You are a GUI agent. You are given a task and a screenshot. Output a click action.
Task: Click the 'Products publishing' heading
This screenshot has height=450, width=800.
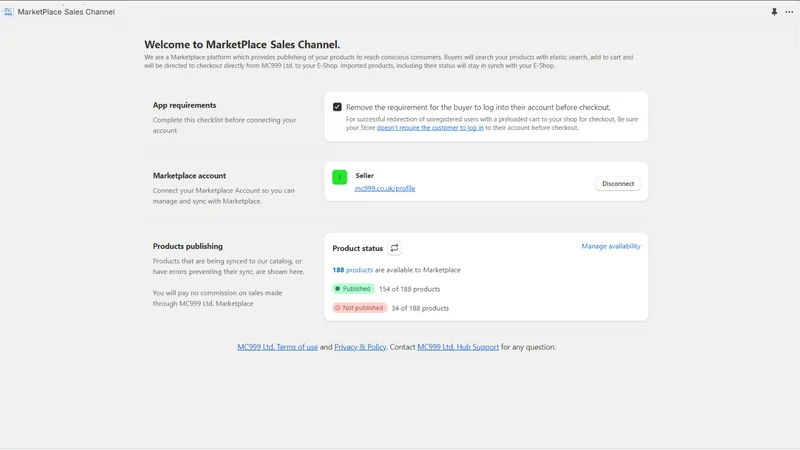[188, 246]
